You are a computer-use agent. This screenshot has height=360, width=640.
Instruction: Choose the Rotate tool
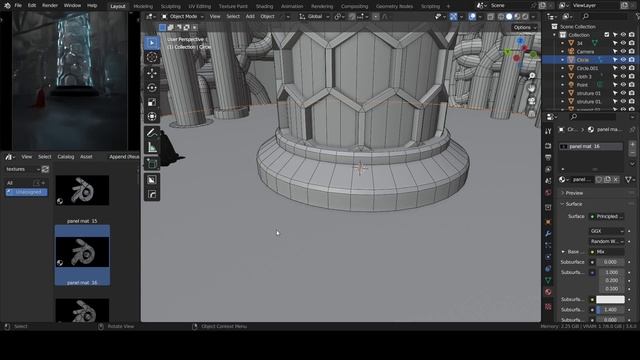click(x=152, y=88)
